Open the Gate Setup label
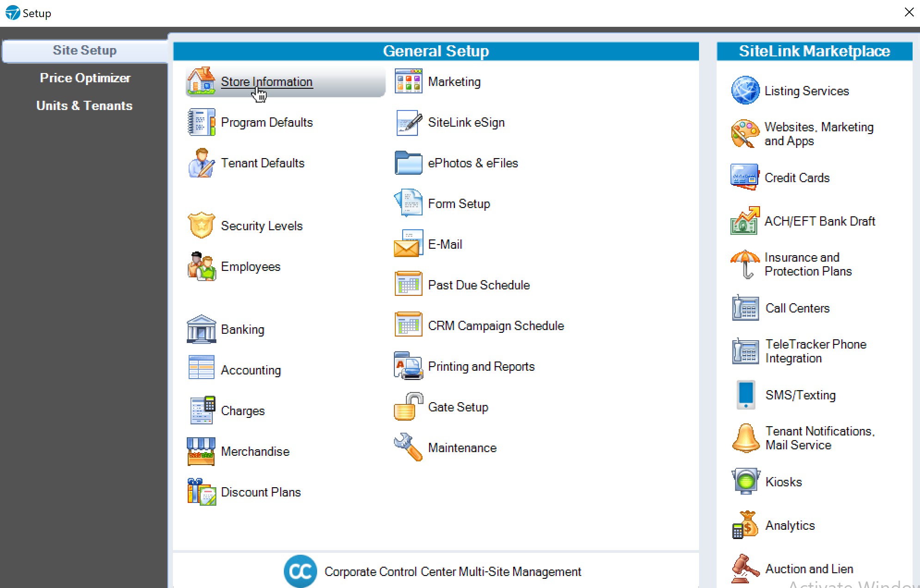 tap(458, 407)
